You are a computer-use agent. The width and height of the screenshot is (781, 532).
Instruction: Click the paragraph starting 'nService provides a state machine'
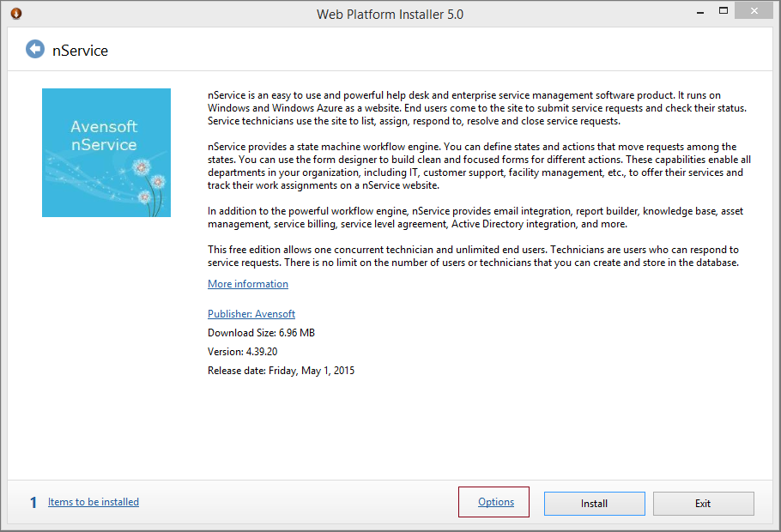click(x=479, y=166)
